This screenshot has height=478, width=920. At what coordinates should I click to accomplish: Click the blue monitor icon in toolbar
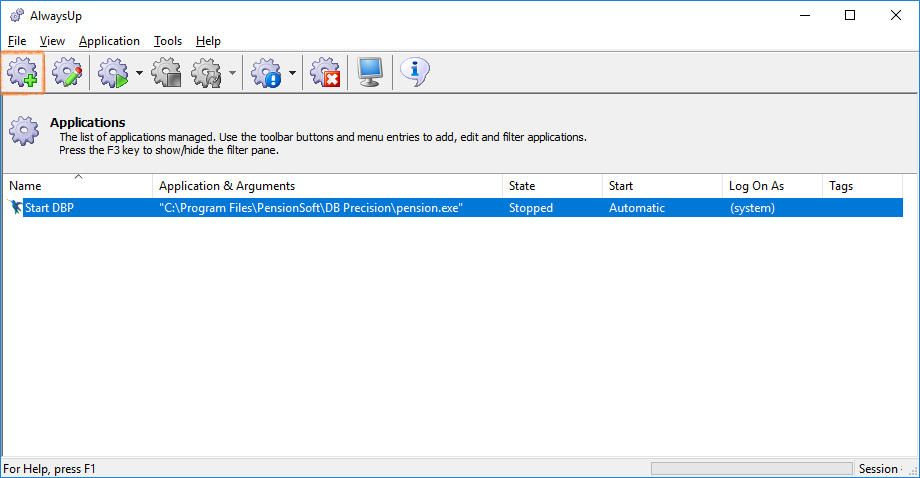click(370, 72)
